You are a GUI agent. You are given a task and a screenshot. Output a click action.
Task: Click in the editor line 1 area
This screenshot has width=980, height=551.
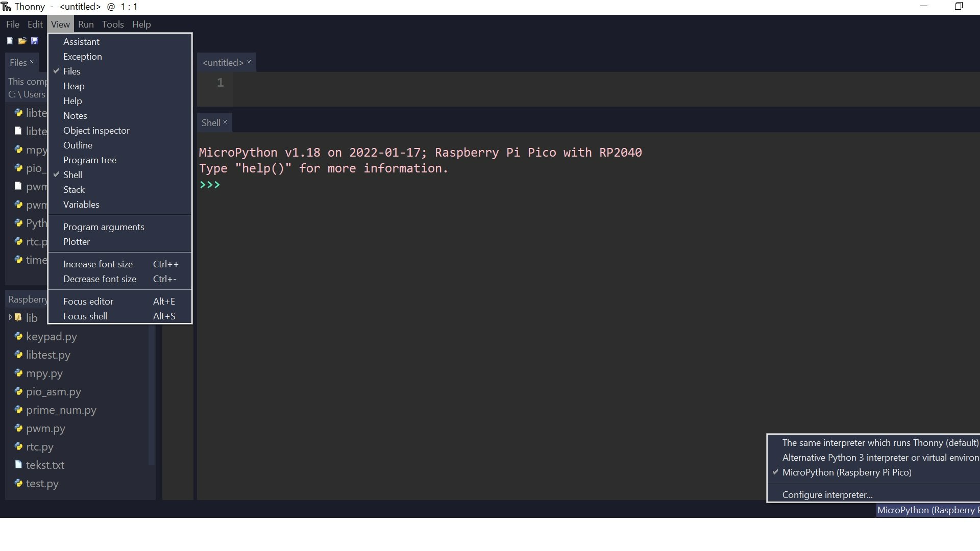[x=606, y=83]
